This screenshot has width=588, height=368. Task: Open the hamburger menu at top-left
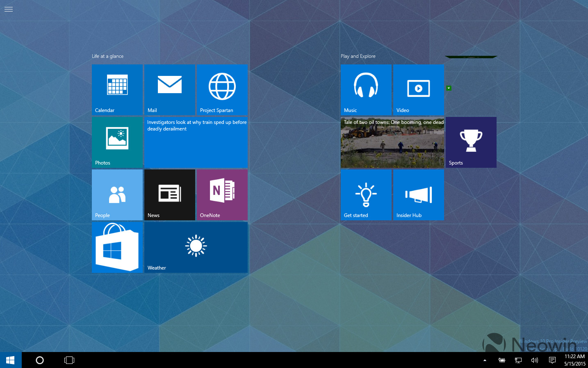click(x=9, y=9)
